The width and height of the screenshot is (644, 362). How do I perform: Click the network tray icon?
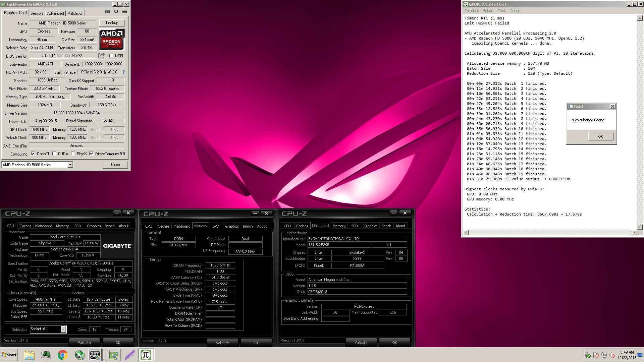click(x=604, y=355)
